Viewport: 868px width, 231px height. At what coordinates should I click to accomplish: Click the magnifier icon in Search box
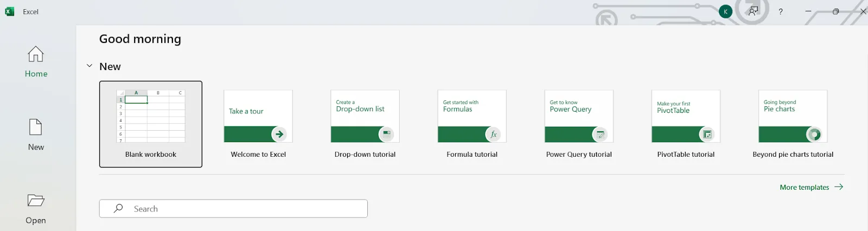point(118,208)
